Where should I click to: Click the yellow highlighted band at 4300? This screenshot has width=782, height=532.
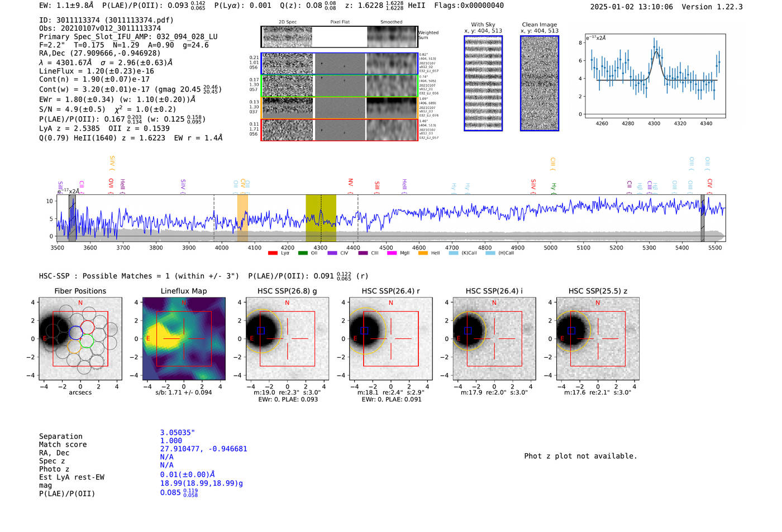(x=321, y=218)
